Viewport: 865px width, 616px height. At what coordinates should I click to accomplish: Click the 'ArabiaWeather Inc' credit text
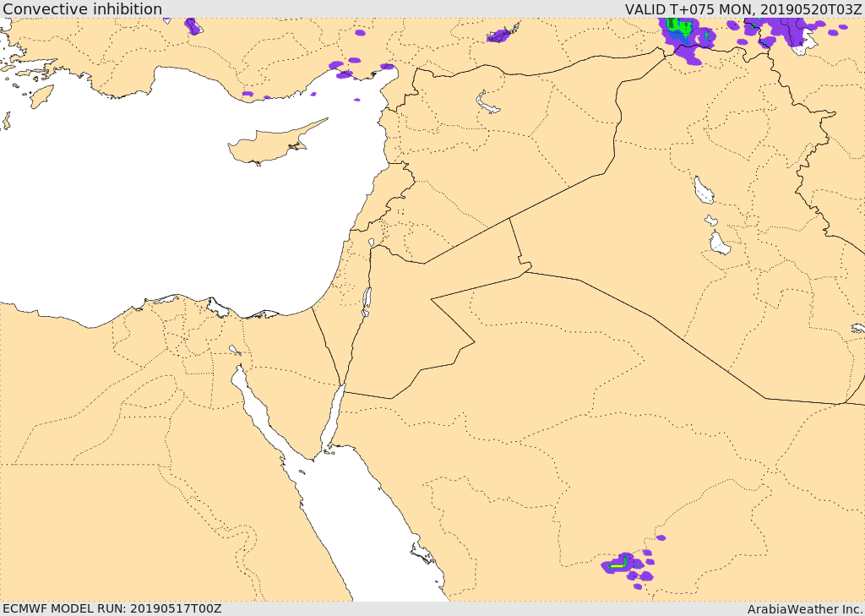pos(804,609)
